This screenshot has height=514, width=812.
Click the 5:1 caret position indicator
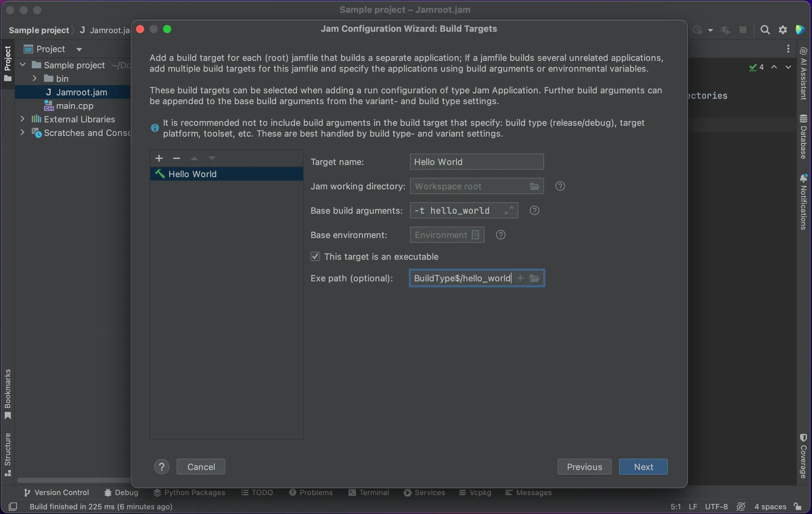[676, 506]
